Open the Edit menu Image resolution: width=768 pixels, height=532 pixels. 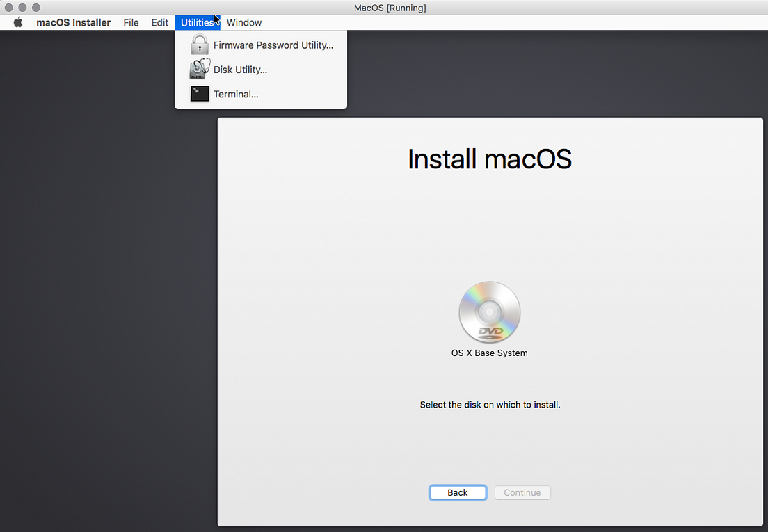pos(160,22)
